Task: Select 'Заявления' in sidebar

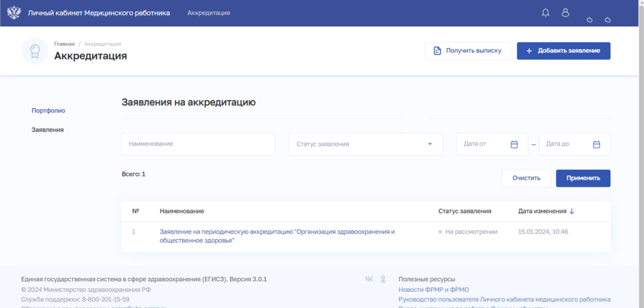Action: [x=48, y=130]
